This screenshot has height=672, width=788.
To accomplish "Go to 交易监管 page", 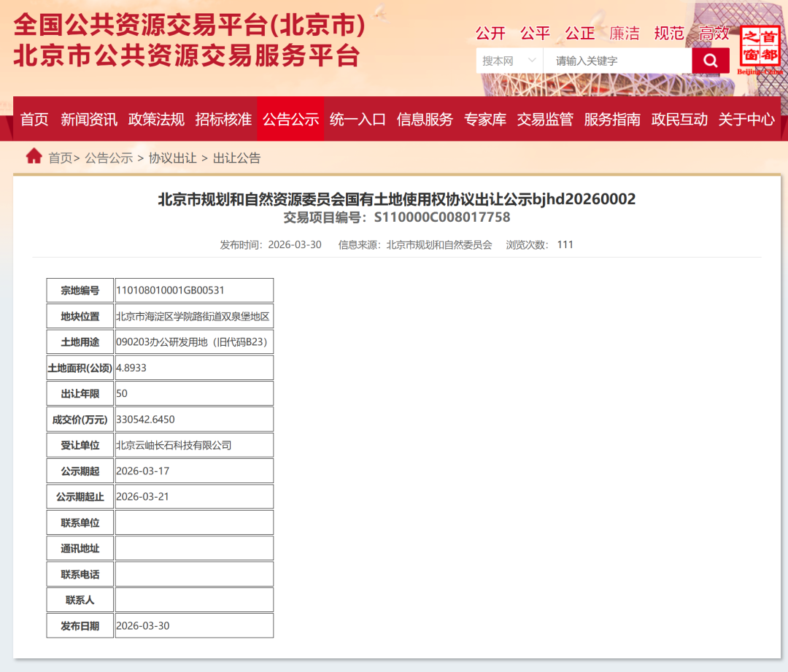I will coord(545,120).
